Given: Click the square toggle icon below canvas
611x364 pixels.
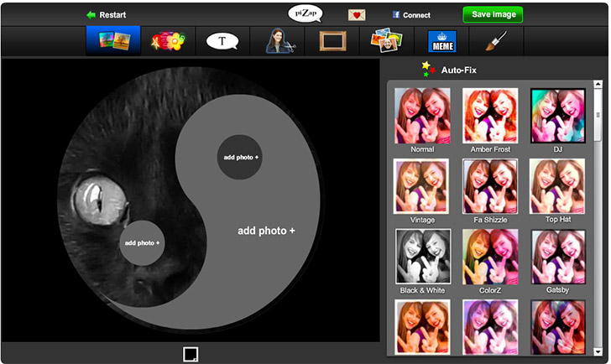Looking at the screenshot, I should [x=191, y=354].
